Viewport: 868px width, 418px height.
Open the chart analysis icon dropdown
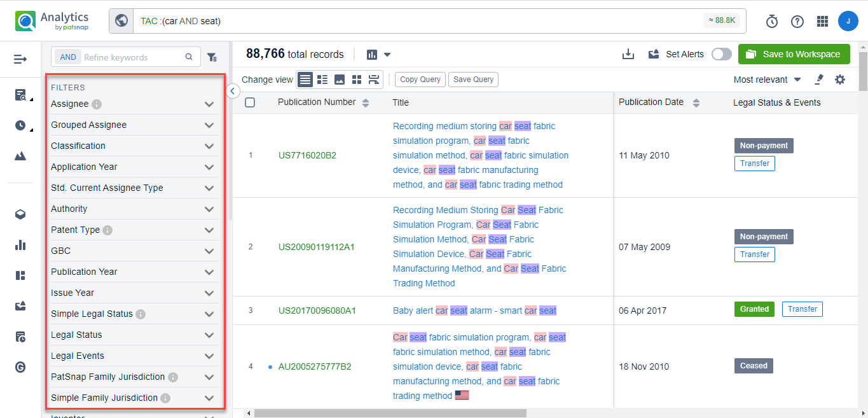click(x=378, y=55)
